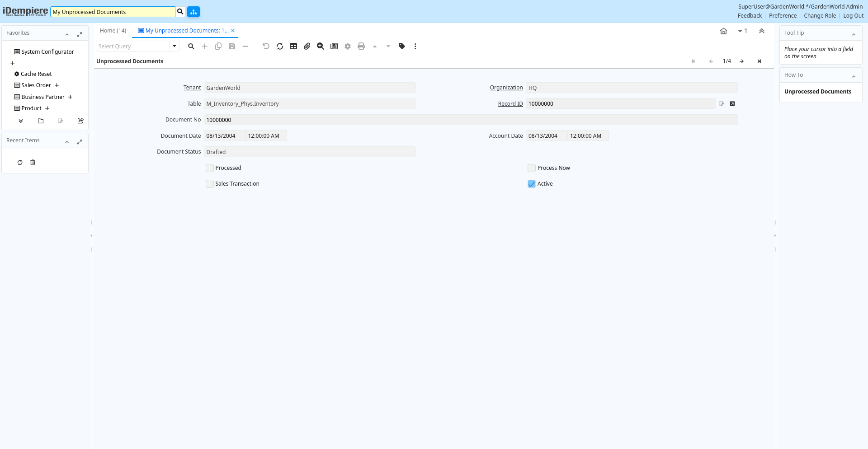
Task: Open the Select Query dropdown
Action: [174, 46]
